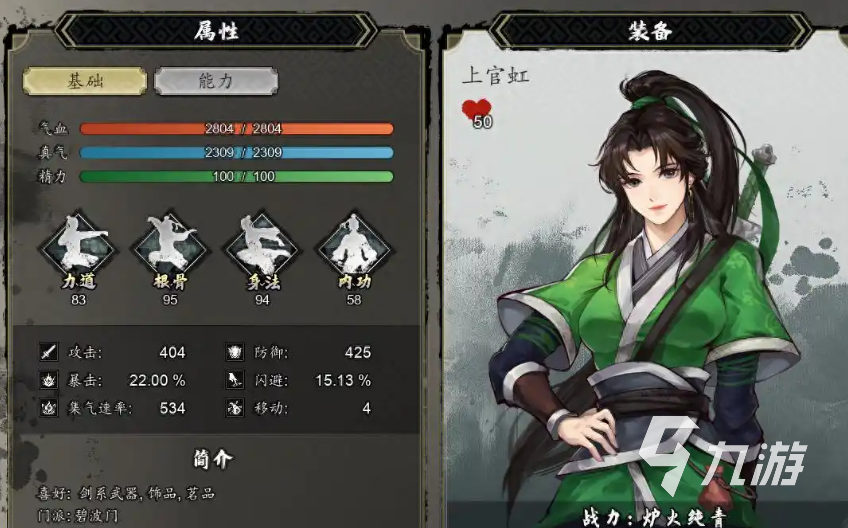
Task: Click the orange 气血 health bar
Action: click(236, 129)
